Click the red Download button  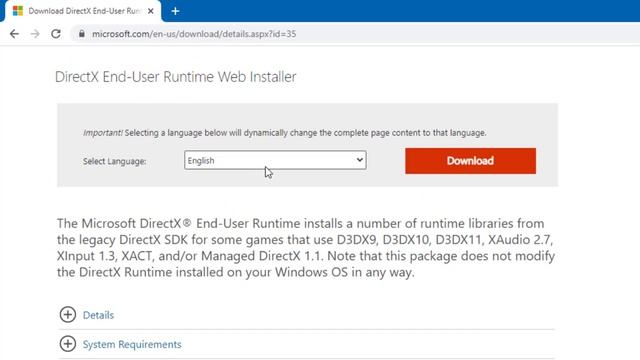[x=470, y=161]
